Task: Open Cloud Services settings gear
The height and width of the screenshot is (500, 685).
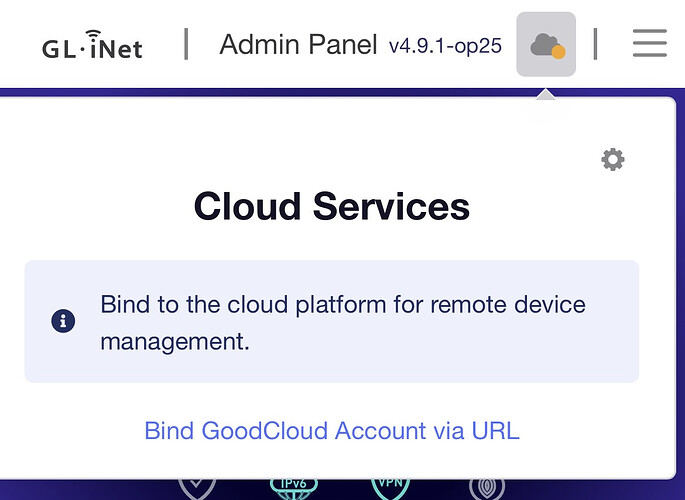Action: pos(612,159)
